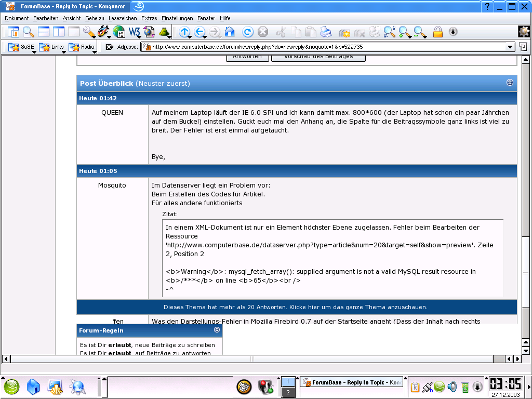This screenshot has width=532, height=399.
Task: Click the wrench tools icon
Action: click(89, 32)
